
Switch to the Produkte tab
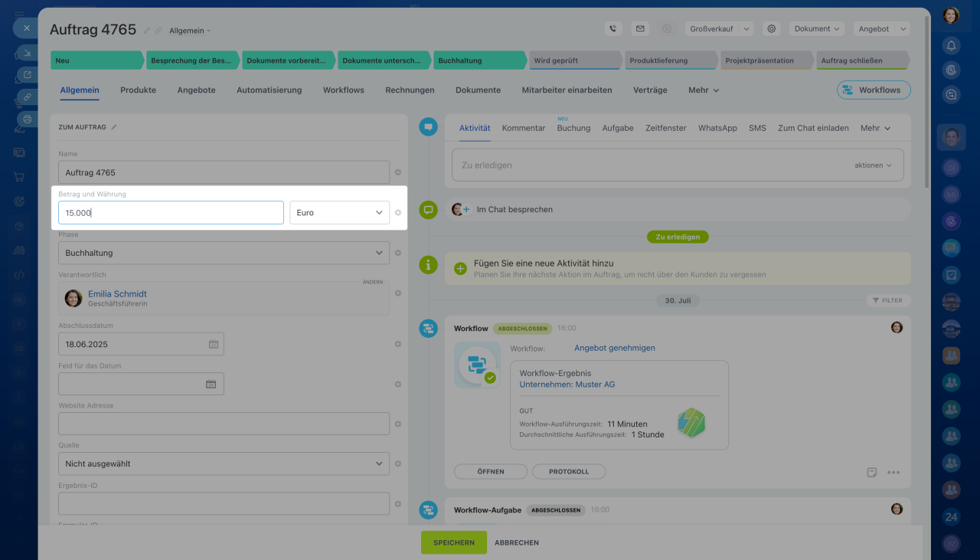(x=138, y=90)
